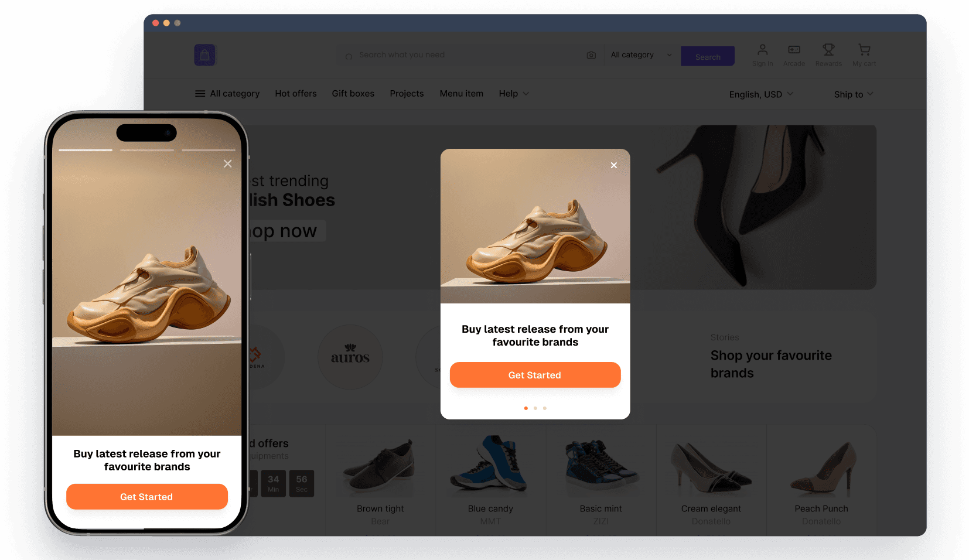This screenshot has height=560, width=969.
Task: Navigate to Gift boxes
Action: (x=353, y=93)
